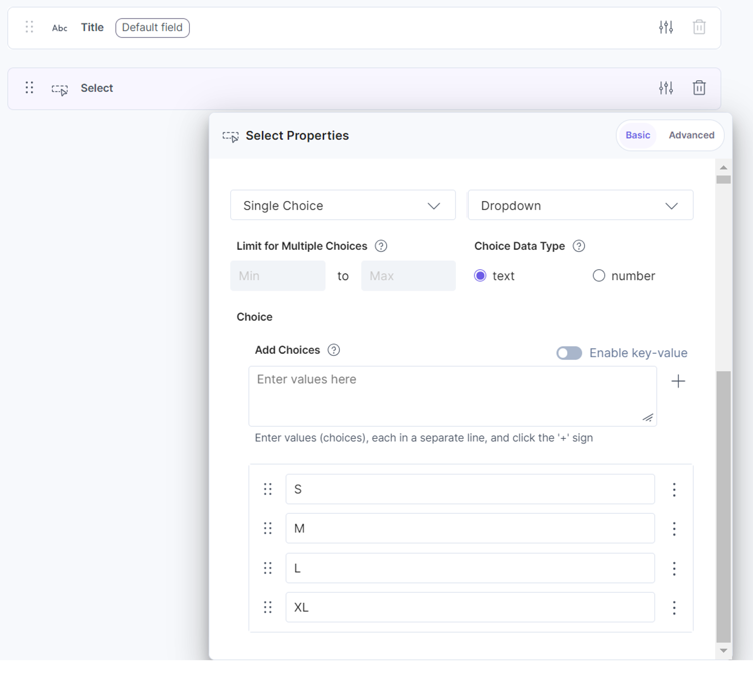Image resolution: width=753 pixels, height=700 pixels.
Task: Show help for Limit for Multiple Choices
Action: (x=381, y=246)
